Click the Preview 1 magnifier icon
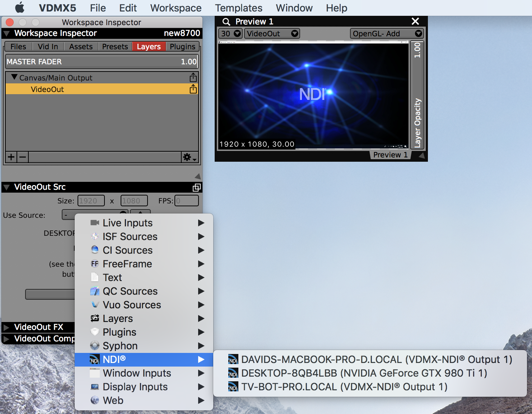The image size is (532, 414). tap(226, 22)
